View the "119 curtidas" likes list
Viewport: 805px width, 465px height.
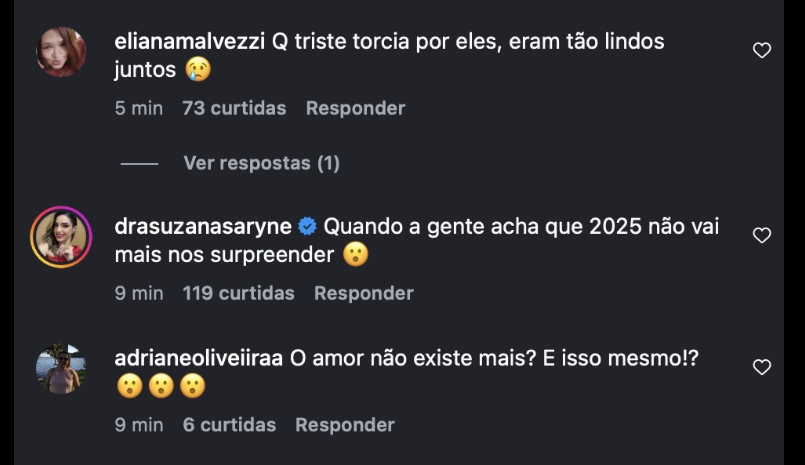(239, 293)
